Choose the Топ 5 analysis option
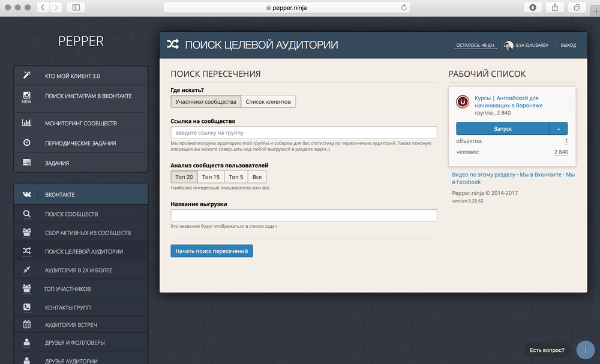 pos(236,177)
